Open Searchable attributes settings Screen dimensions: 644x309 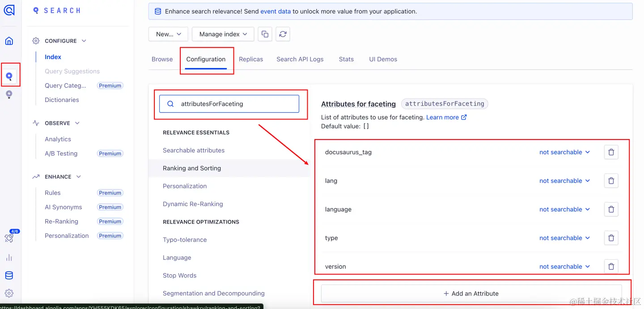point(194,150)
